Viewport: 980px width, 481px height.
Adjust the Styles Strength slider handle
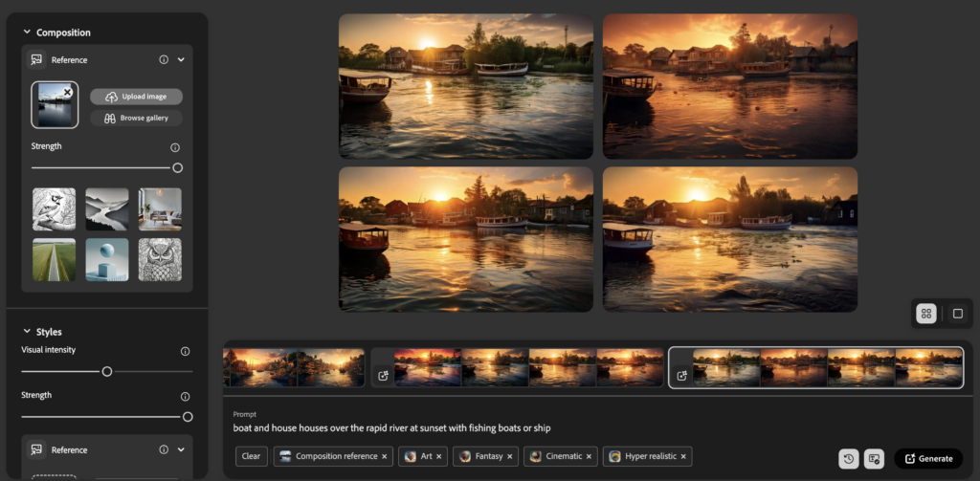click(188, 417)
